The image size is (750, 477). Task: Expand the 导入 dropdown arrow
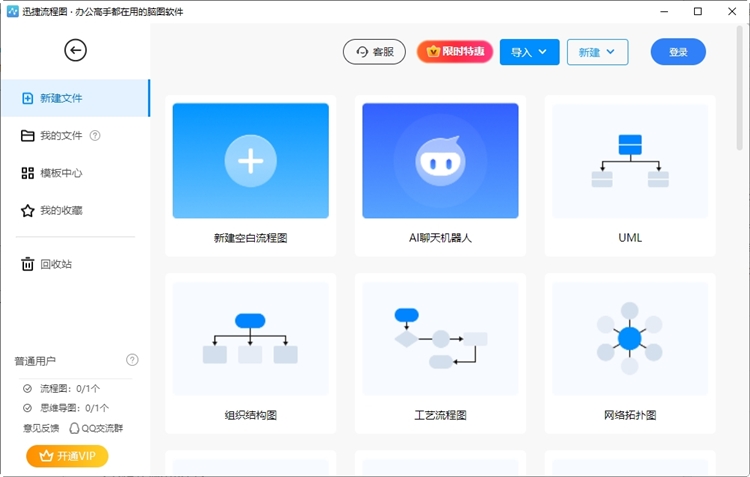click(x=542, y=52)
